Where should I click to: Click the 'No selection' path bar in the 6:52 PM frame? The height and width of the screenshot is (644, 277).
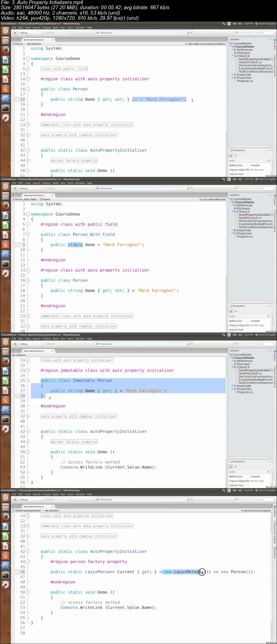click(x=19, y=355)
